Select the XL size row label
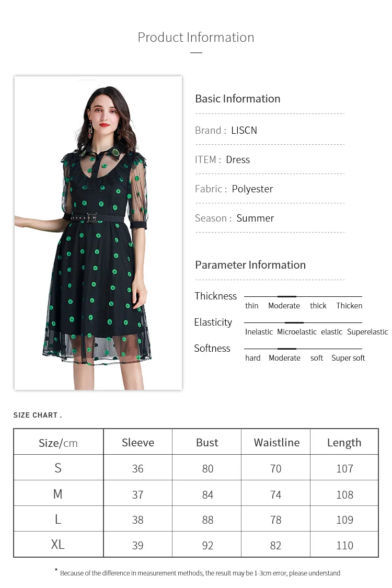392x588 pixels. [x=58, y=544]
